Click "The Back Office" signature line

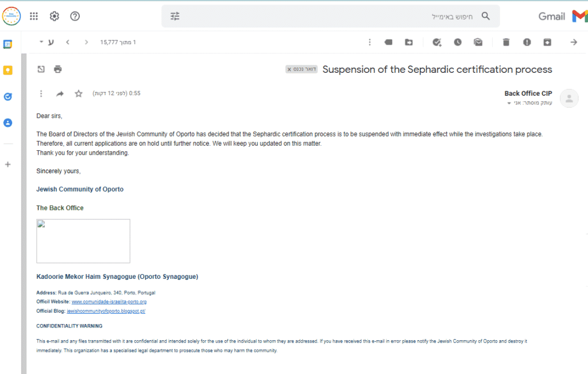[x=60, y=208]
